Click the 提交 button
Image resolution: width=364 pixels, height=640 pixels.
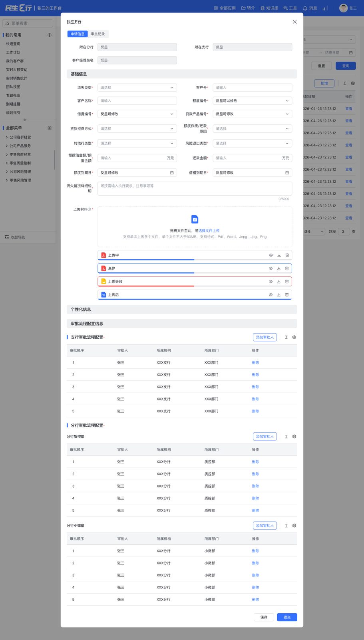(x=287, y=617)
